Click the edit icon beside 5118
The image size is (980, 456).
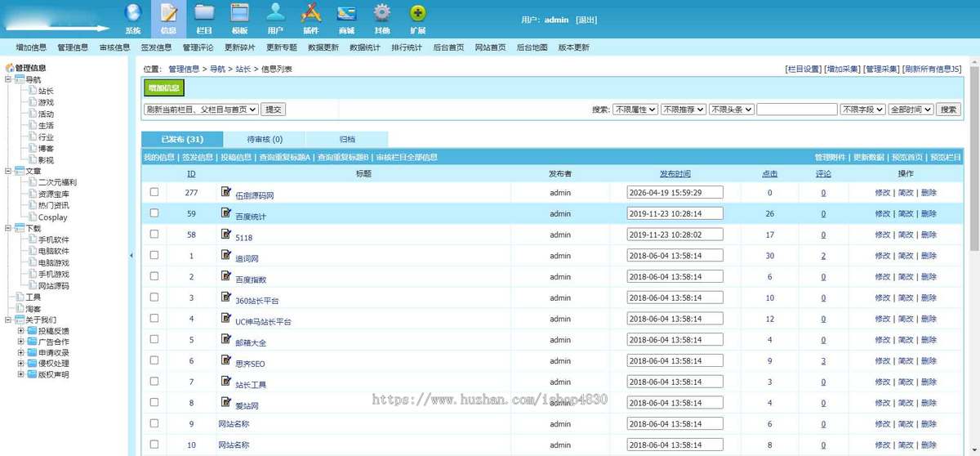point(226,234)
